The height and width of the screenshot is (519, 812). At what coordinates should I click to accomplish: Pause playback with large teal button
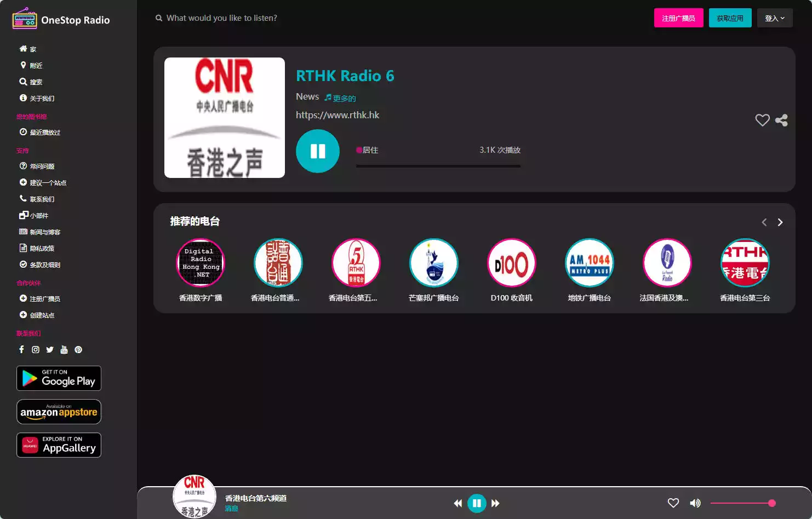pos(318,151)
